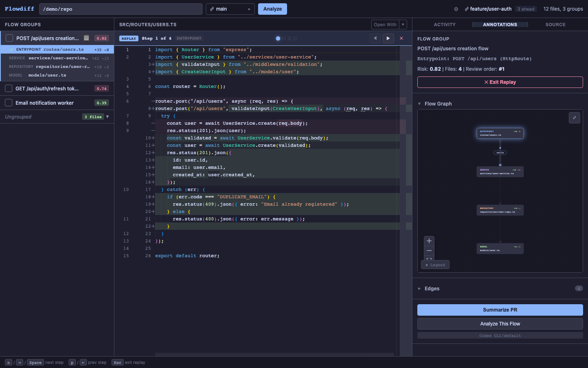This screenshot has height=368, width=588.
Task: Click the Exit Replay button
Action: [500, 82]
